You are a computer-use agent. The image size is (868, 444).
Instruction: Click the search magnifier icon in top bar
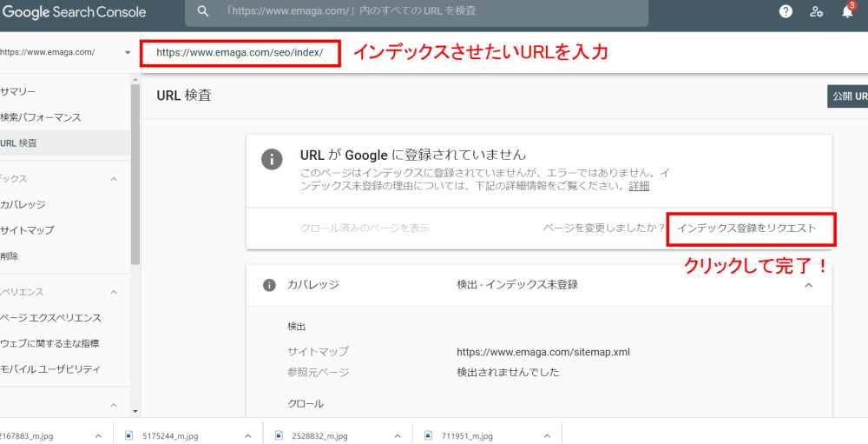[203, 12]
